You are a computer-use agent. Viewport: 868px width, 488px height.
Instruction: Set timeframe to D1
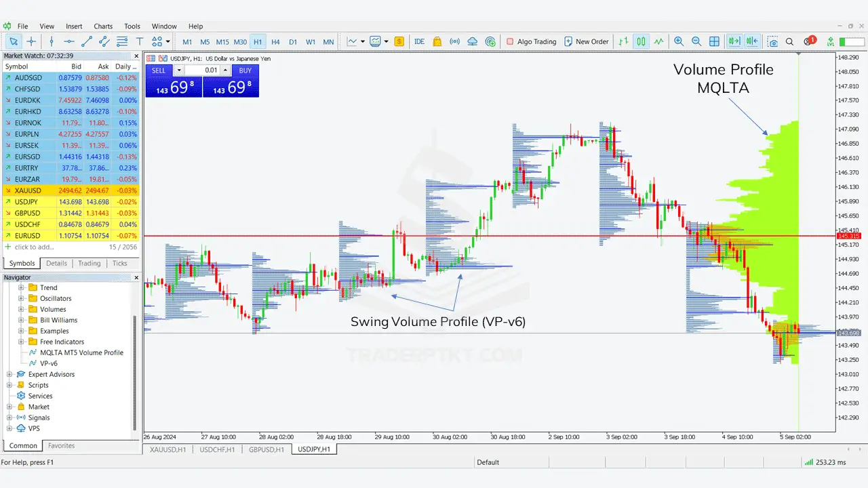[x=293, y=41]
